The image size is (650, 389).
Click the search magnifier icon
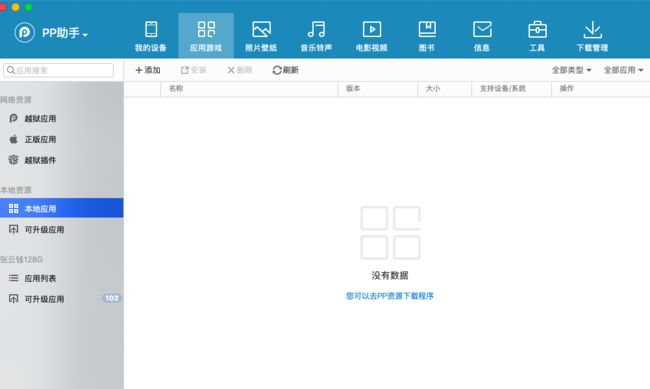click(11, 70)
